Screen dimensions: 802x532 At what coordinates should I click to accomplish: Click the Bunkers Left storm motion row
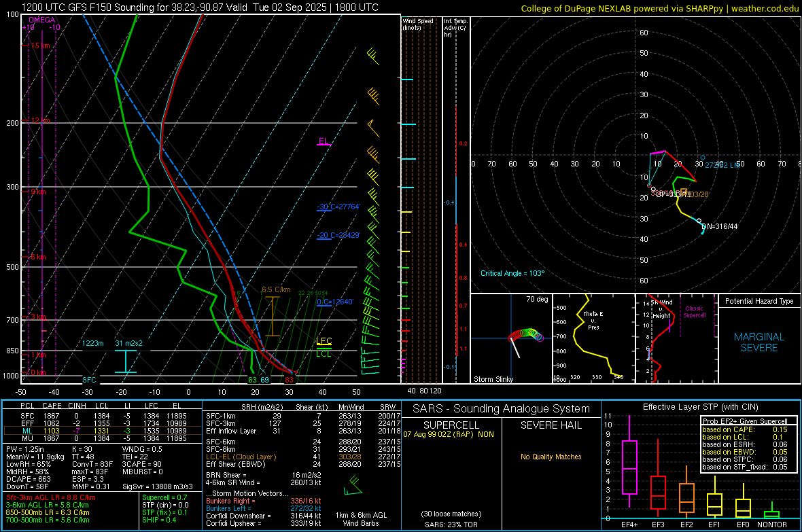264,508
